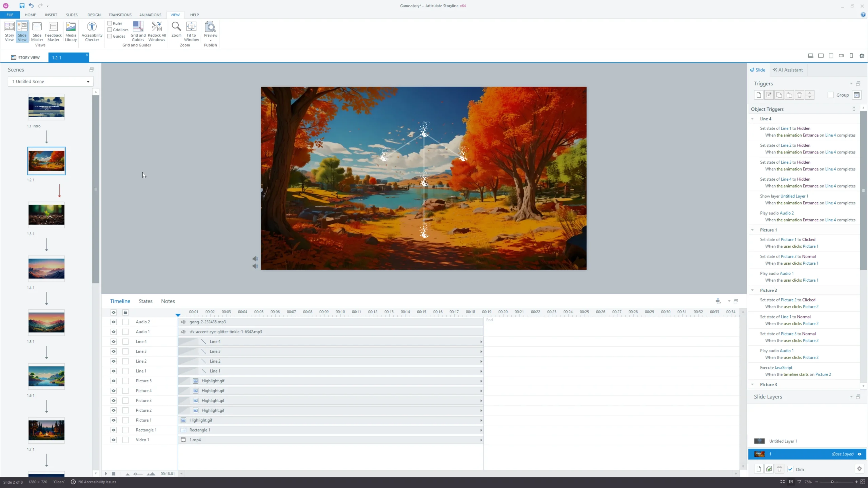Collapse the Picture 1 trigger group
Image resolution: width=868 pixels, height=488 pixels.
(752, 230)
